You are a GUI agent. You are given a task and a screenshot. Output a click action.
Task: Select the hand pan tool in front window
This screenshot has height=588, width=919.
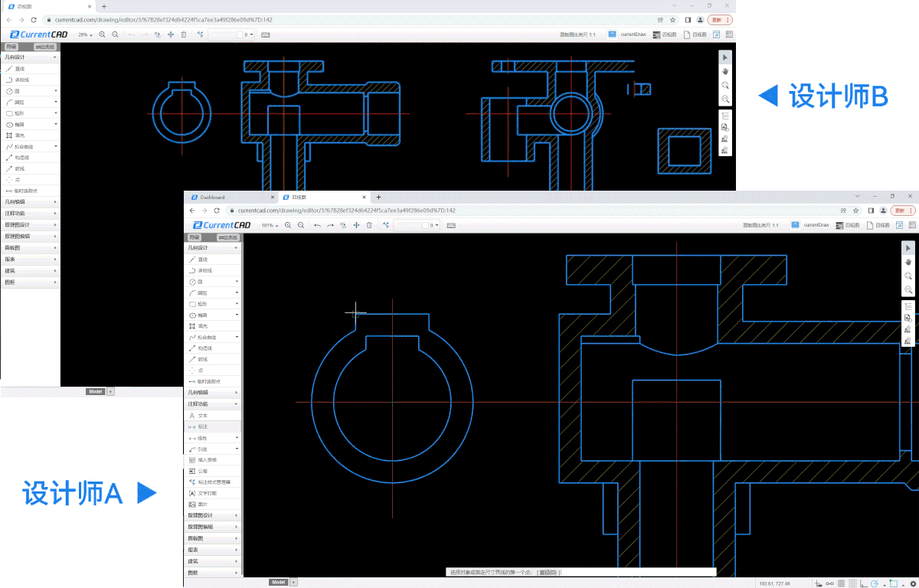point(908,262)
